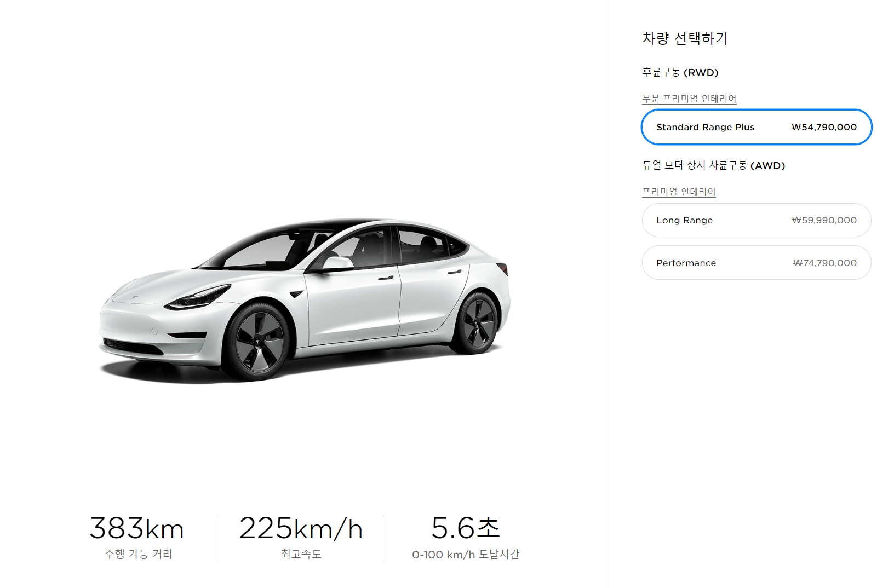This screenshot has height=588, width=894.
Task: Click the car's side mirror
Action: click(x=337, y=263)
